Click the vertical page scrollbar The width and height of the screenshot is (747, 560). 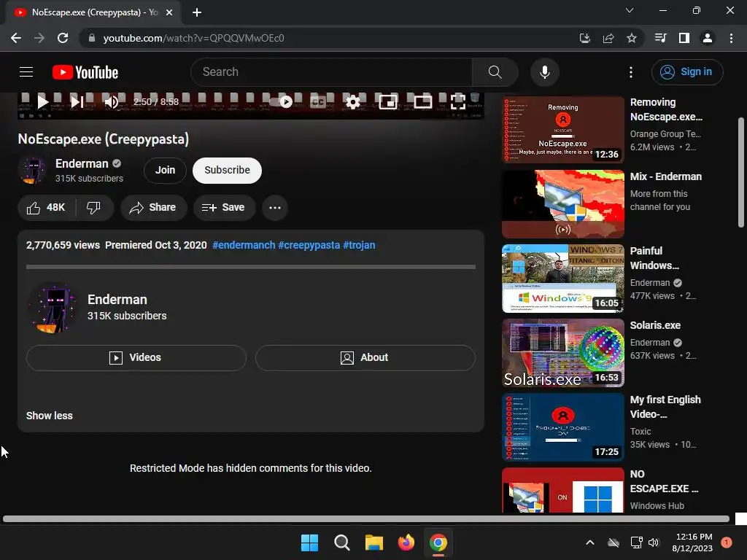pos(741,172)
